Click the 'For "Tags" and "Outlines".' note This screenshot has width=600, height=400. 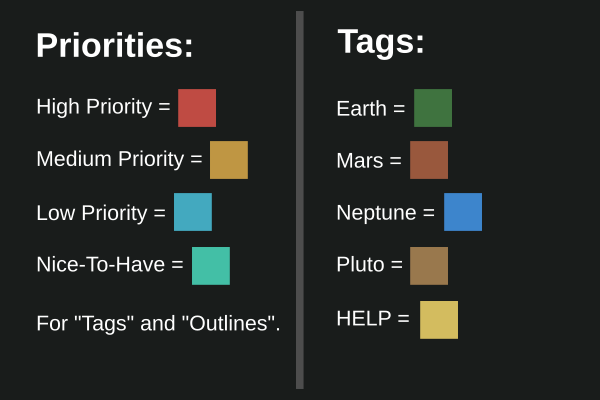click(x=158, y=323)
